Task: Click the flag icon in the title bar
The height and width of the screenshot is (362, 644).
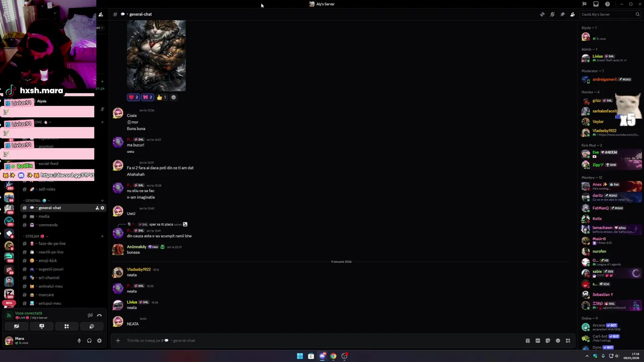Action: click(x=585, y=4)
